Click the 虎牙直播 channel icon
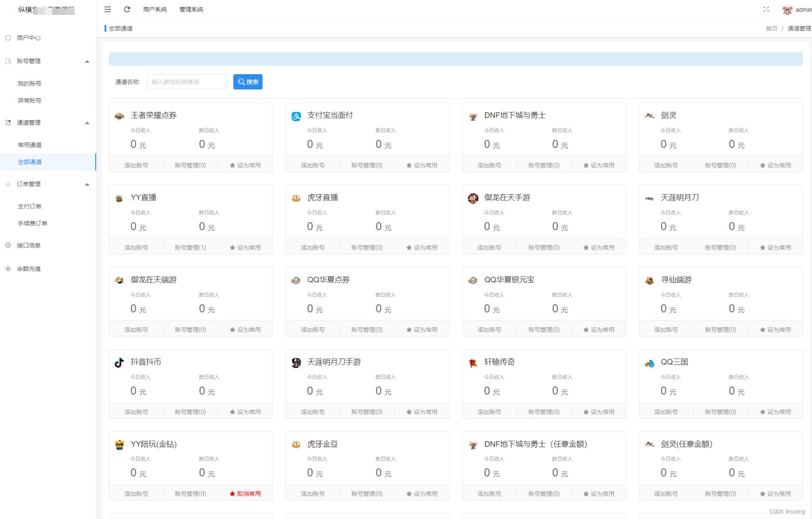Image resolution: width=812 pixels, height=519 pixels. 295,197
